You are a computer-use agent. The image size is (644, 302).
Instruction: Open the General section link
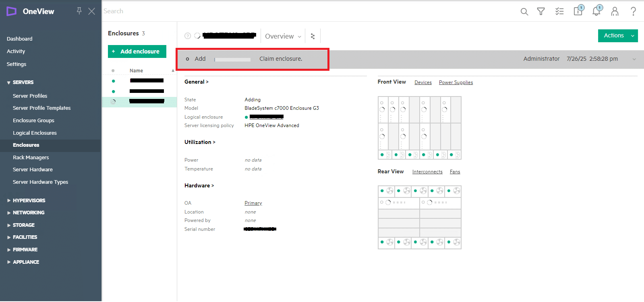tap(197, 82)
